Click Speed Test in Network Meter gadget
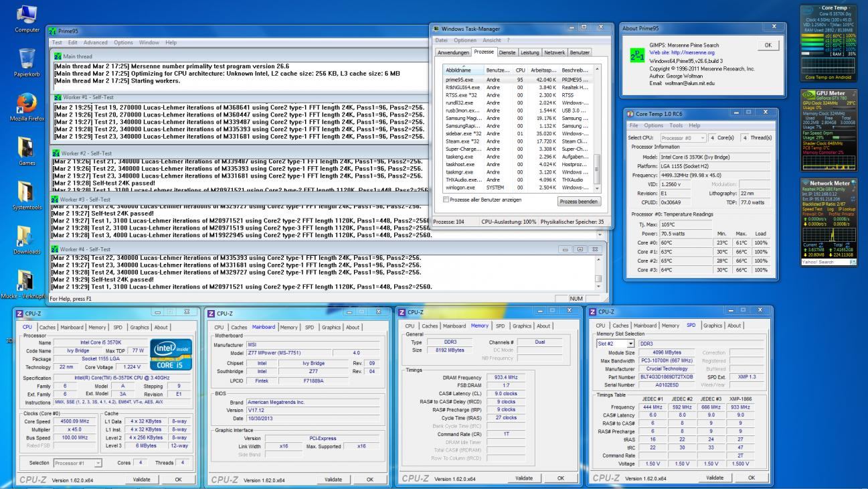 pos(811,208)
